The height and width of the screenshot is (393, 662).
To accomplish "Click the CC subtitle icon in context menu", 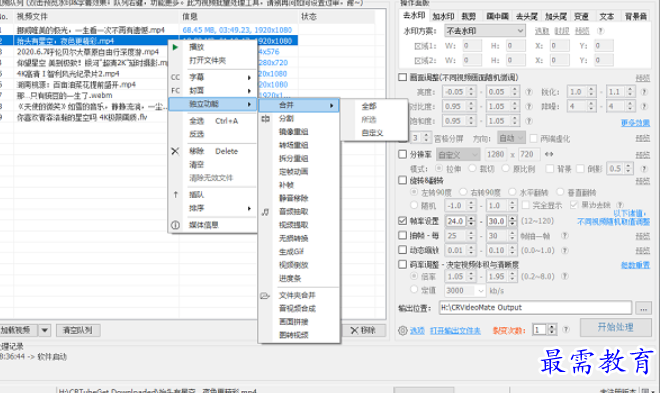I will (x=175, y=77).
